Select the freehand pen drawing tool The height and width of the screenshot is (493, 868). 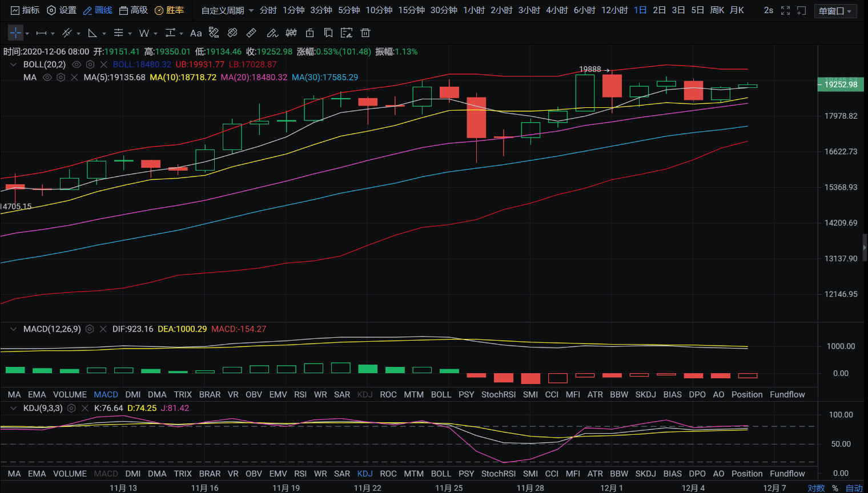pos(272,33)
